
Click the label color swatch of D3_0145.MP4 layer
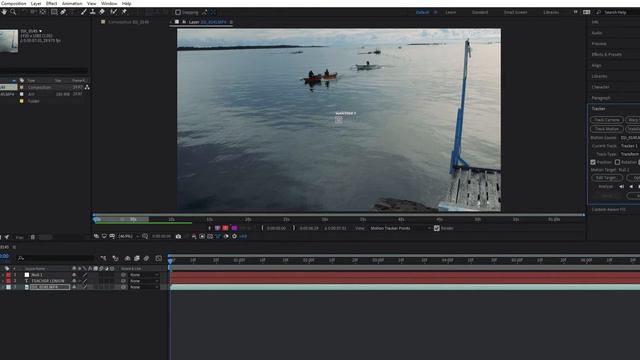tap(8, 287)
